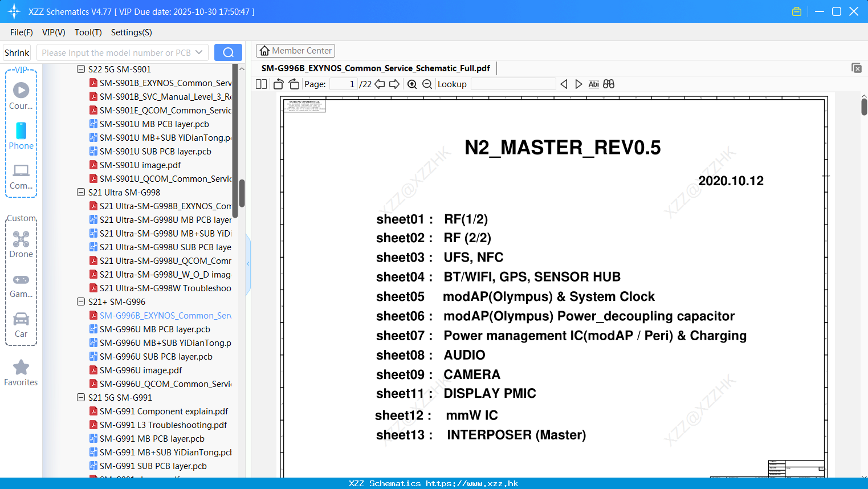Viewport: 868px width, 489px height.
Task: Open SM-S901B_SVC_Manual_Level_3 file
Action: [x=160, y=97]
